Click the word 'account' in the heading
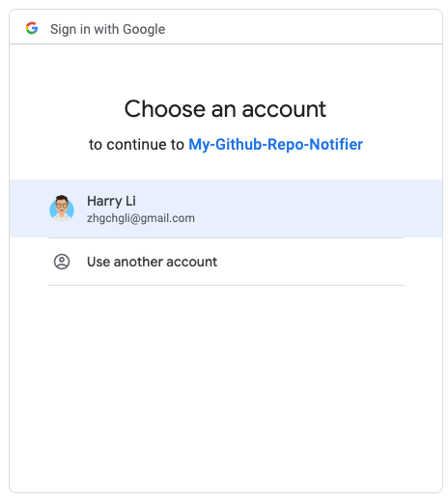 (x=284, y=109)
